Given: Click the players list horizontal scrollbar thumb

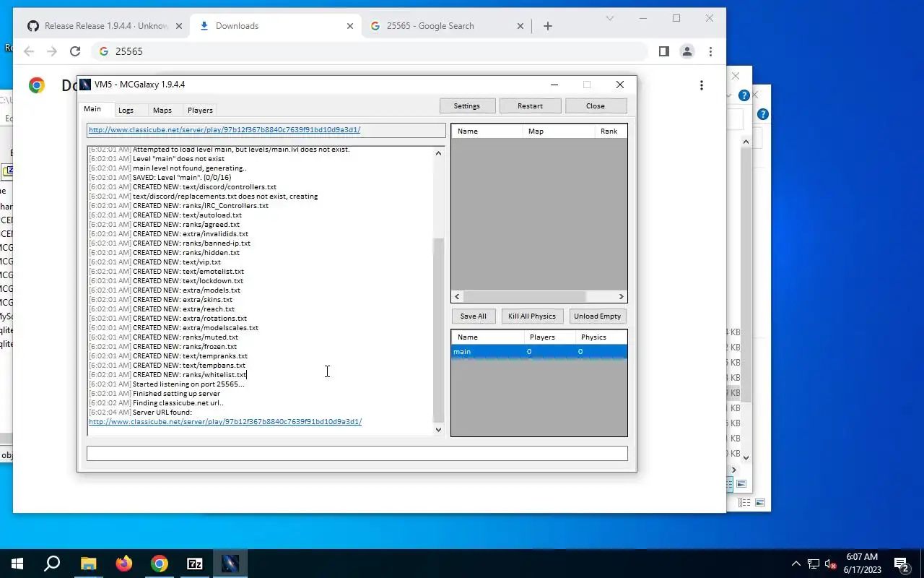Looking at the screenshot, I should click(x=524, y=296).
